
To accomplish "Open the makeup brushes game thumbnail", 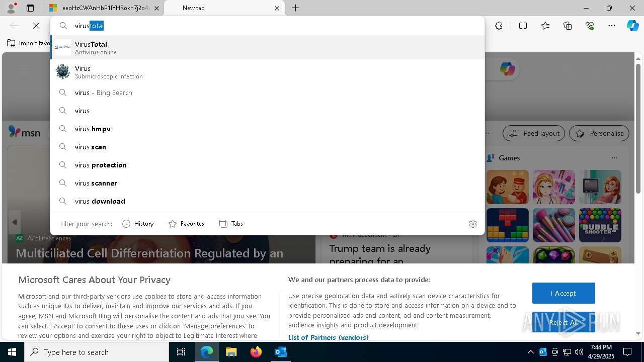I will coord(554,225).
